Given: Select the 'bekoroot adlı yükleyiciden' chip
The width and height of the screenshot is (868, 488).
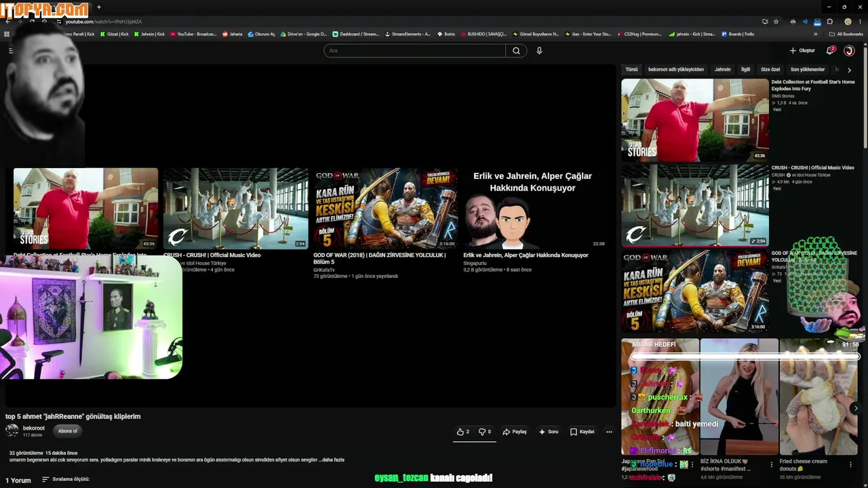Looking at the screenshot, I should pos(676,69).
